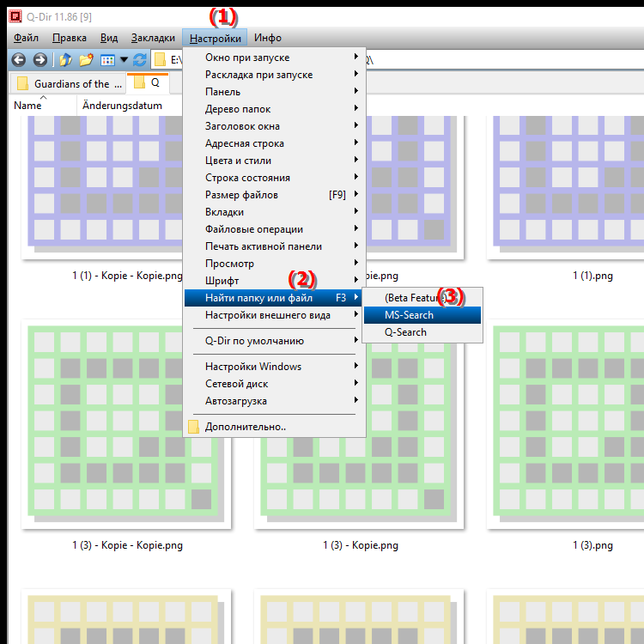Click the (Beta Feature) submenu entry

pyautogui.click(x=422, y=298)
